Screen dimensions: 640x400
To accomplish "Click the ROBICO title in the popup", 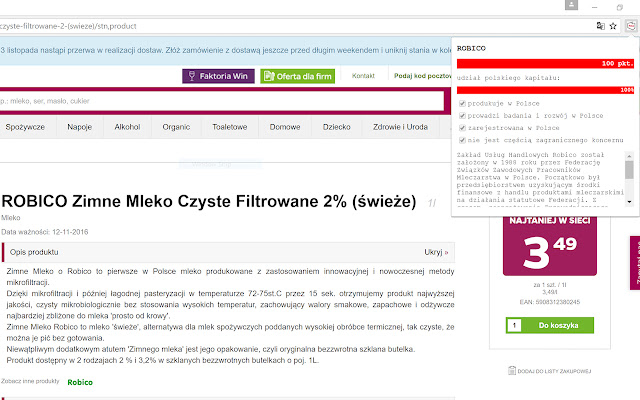I will [x=471, y=48].
